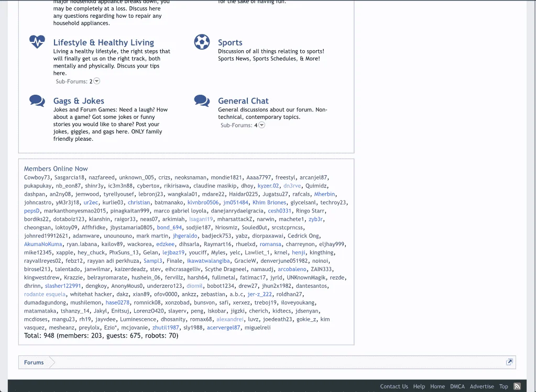Image resolution: width=536 pixels, height=392 pixels.
Task: View member zhutil1987 profile
Action: tap(166, 328)
